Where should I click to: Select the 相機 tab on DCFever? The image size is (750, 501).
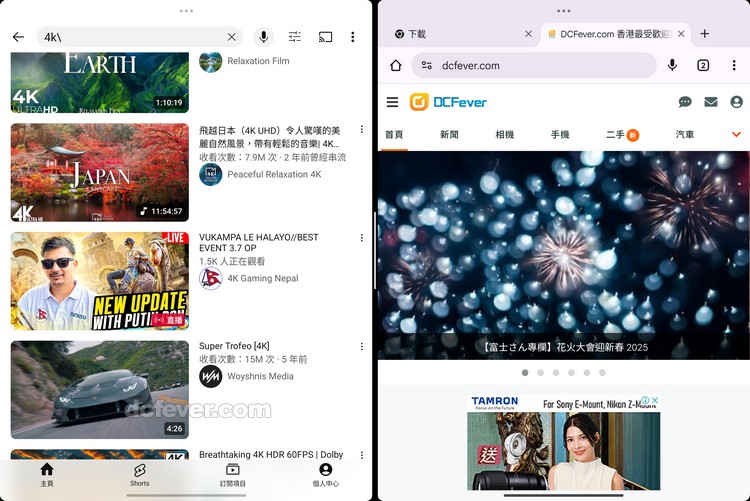tap(505, 134)
